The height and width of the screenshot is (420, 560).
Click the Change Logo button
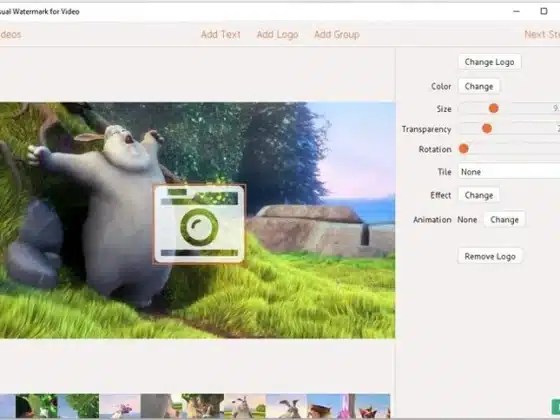pyautogui.click(x=489, y=62)
